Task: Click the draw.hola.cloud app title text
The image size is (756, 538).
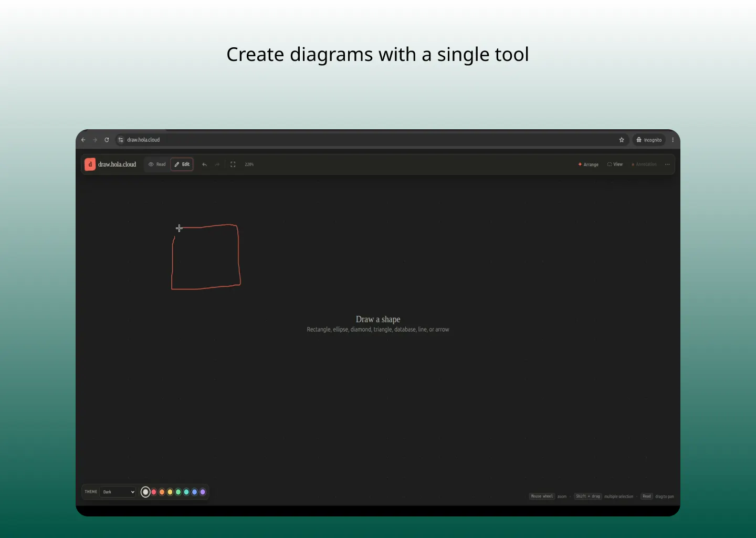Action: 117,164
